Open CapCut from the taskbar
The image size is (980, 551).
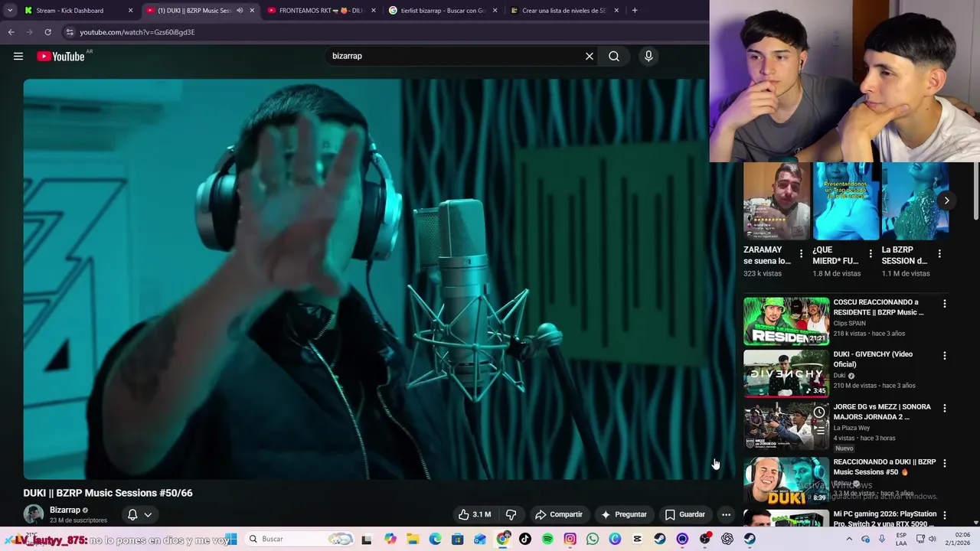(637, 539)
